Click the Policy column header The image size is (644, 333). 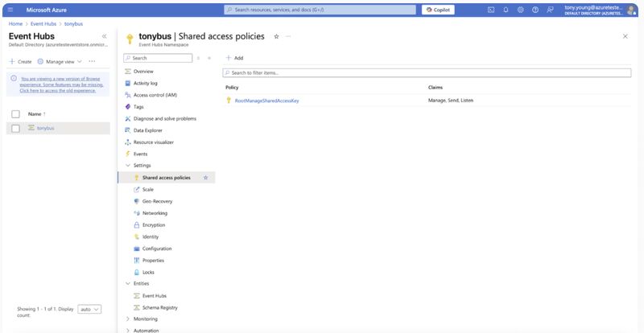[x=232, y=88]
